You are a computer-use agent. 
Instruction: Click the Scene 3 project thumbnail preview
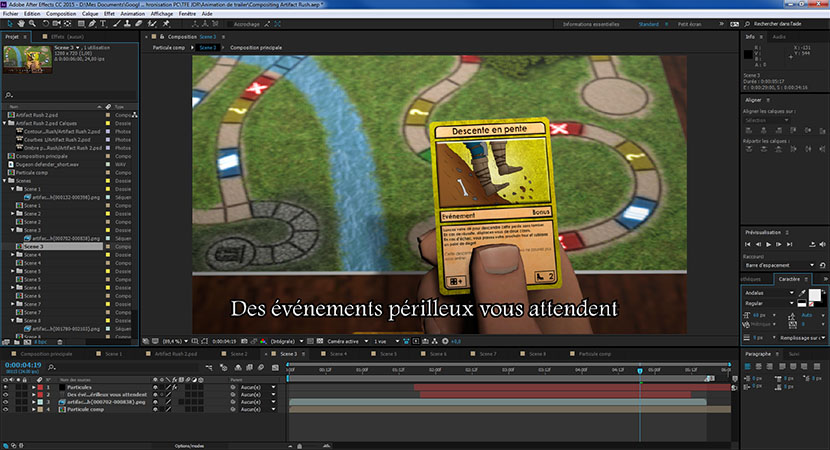point(27,59)
